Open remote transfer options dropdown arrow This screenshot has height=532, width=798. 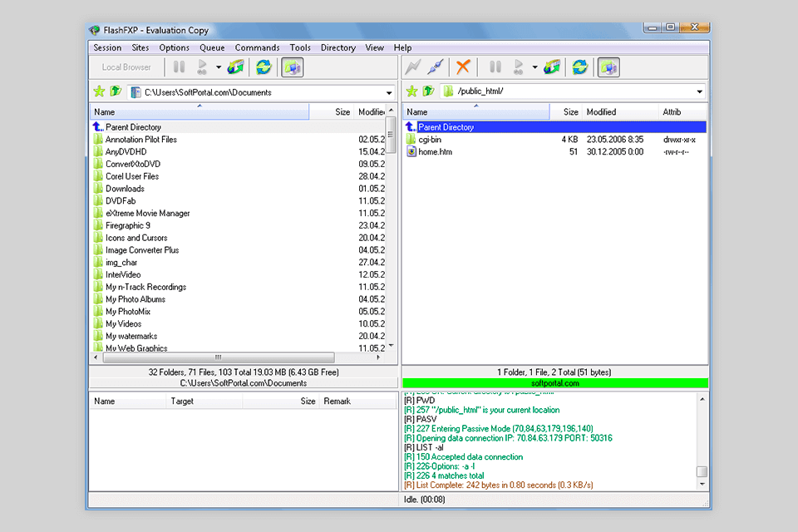(534, 67)
